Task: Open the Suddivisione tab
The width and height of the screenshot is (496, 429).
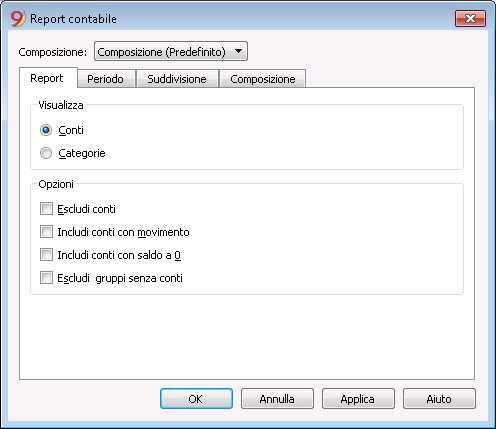Action: pos(177,79)
